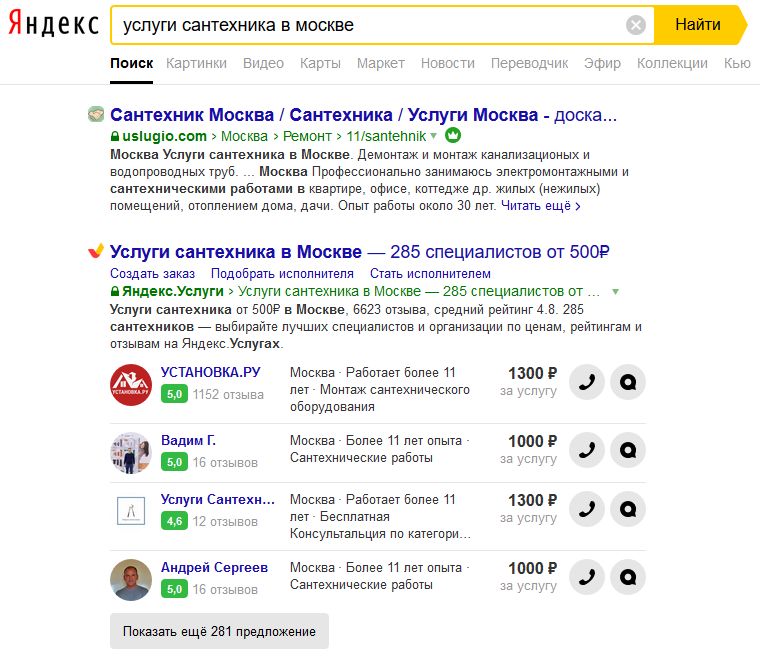Call Вадим Г. via phone icon

coord(586,450)
